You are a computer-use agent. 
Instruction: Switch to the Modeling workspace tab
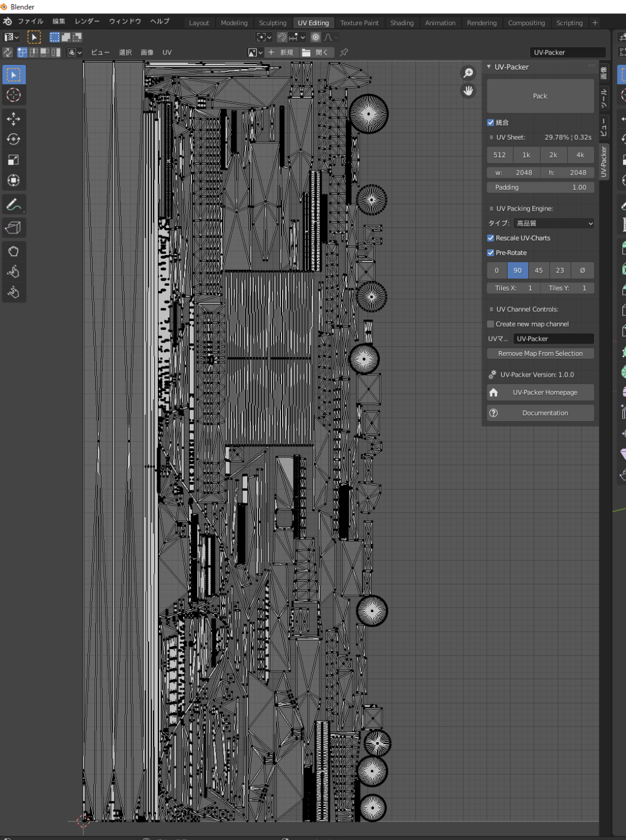click(234, 23)
